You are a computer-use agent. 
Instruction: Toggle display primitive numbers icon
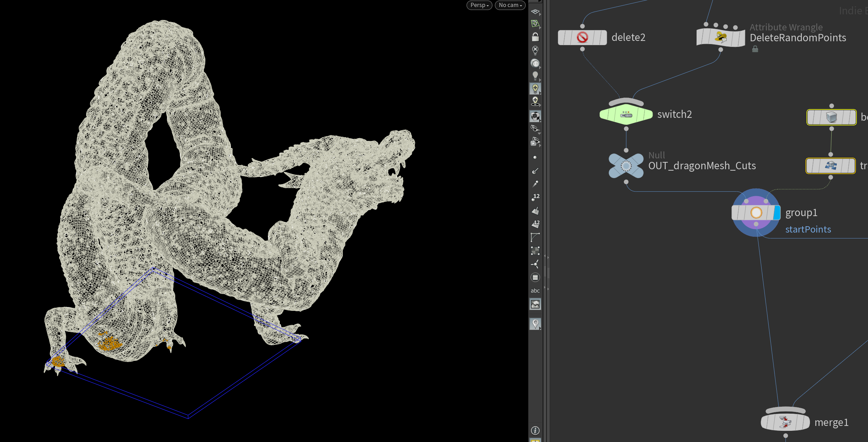(535, 224)
